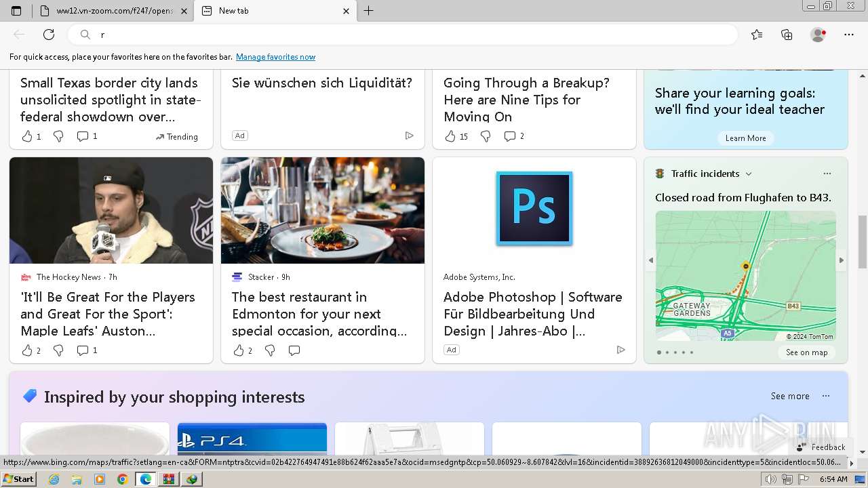Select the New tab tab
This screenshot has height=488, width=868.
pyautogui.click(x=275, y=11)
